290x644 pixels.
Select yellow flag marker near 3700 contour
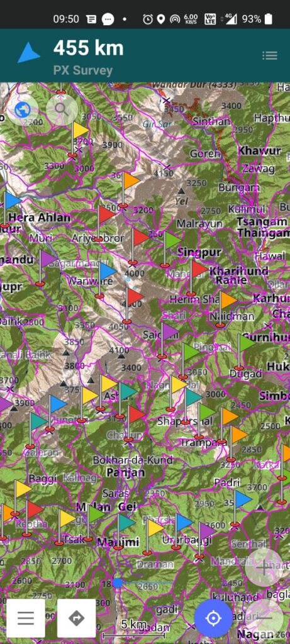tap(79, 139)
